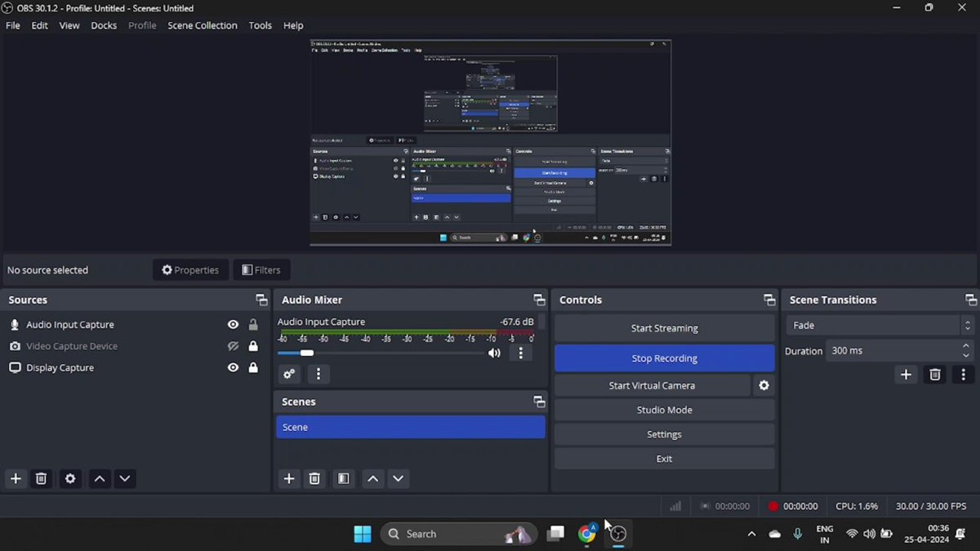Click the Audio Input Capture microphone icon
Image resolution: width=980 pixels, height=551 pixels.
15,324
